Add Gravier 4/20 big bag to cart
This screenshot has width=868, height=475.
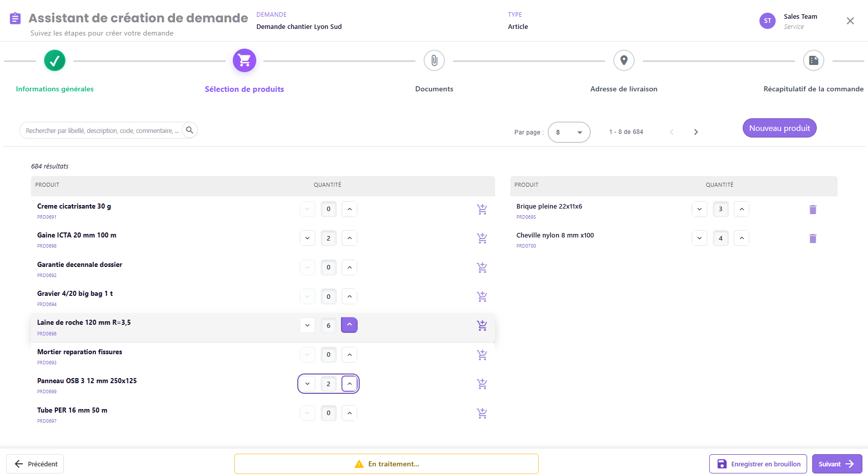click(x=482, y=296)
